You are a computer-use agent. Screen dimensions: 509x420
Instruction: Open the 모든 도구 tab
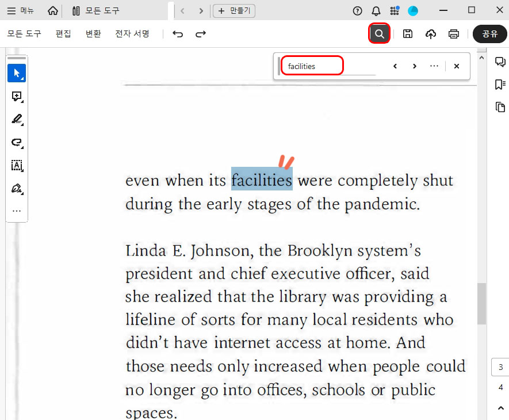coord(96,11)
